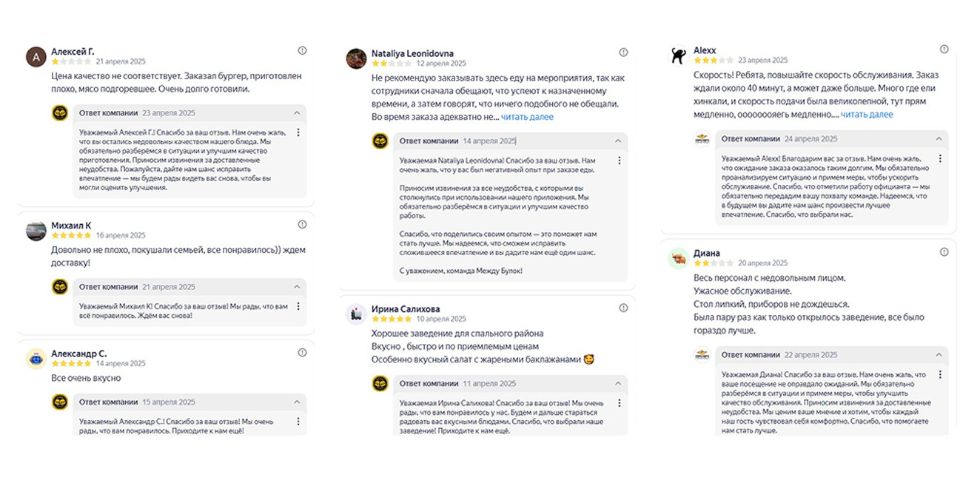
Task: Click reviewer name Ирина Салихова
Action: 406,309
